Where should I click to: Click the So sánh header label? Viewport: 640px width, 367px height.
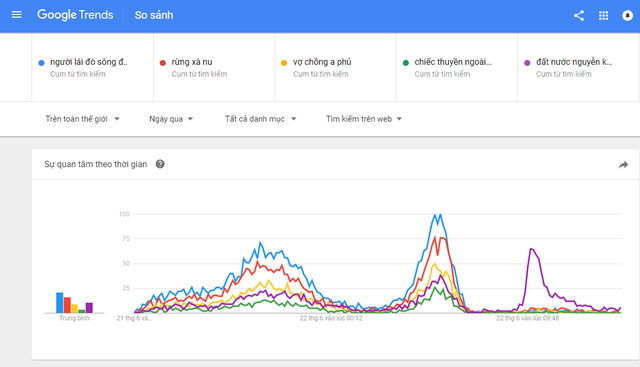[x=154, y=15]
